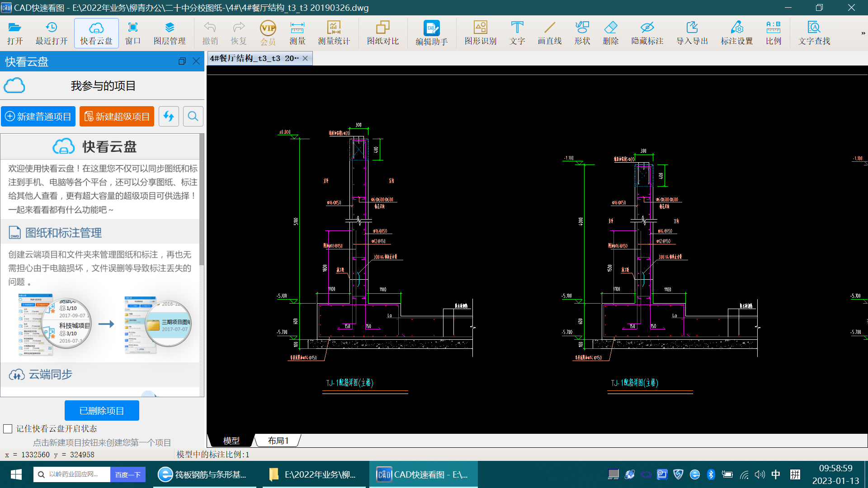The height and width of the screenshot is (488, 868).
Task: Open the 编辑助手 editing assistant
Action: coord(432,33)
